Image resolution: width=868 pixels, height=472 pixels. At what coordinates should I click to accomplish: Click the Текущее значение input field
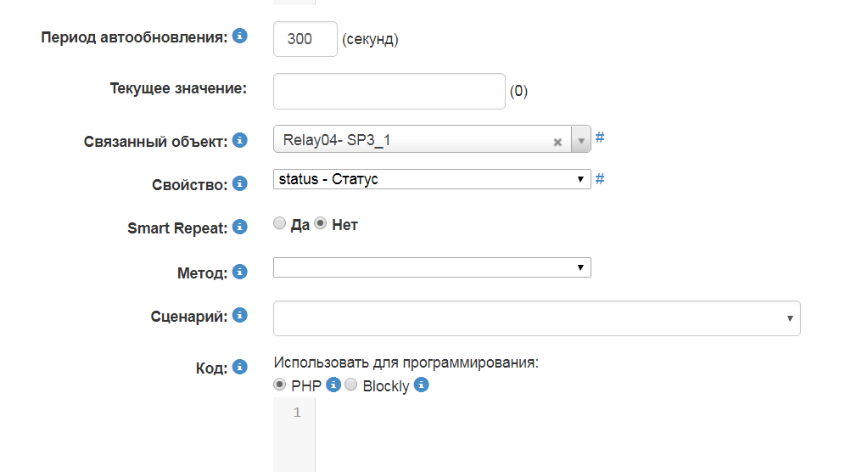[389, 91]
